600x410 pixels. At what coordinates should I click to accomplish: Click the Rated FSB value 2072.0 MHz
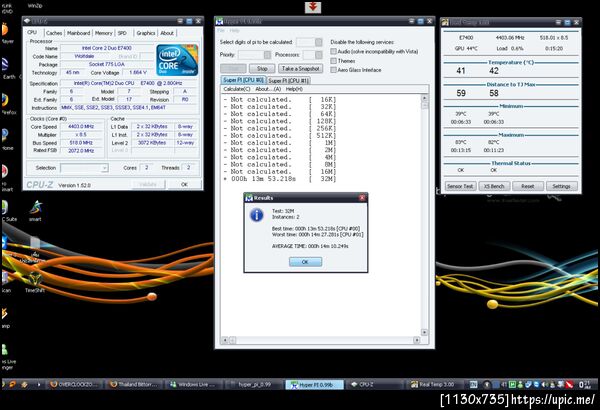[x=81, y=151]
